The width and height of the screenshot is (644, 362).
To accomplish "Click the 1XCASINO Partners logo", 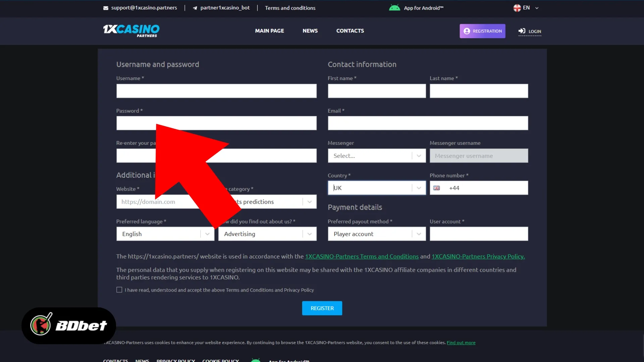I will [131, 31].
